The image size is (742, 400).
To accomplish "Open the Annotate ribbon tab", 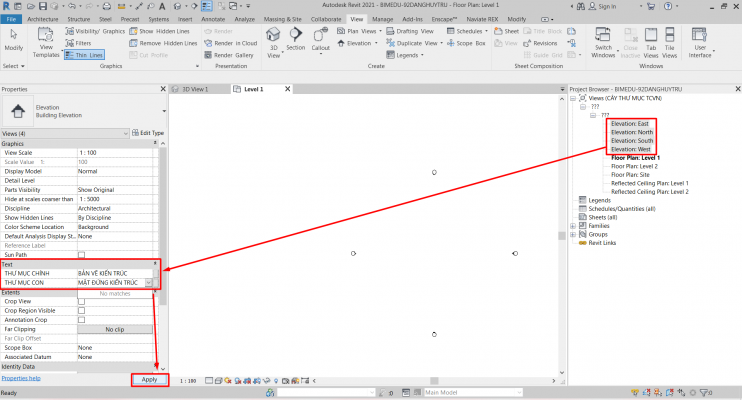I will pos(214,19).
